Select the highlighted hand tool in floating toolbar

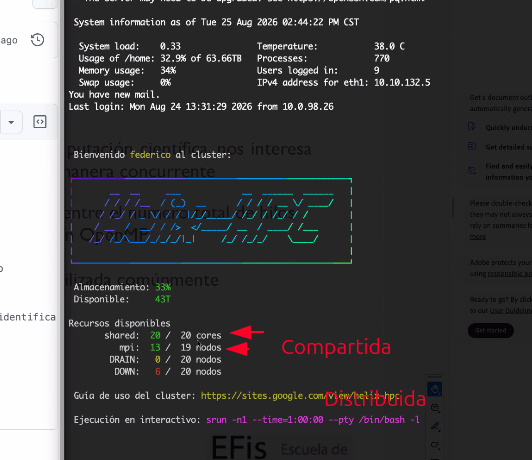pos(435,389)
